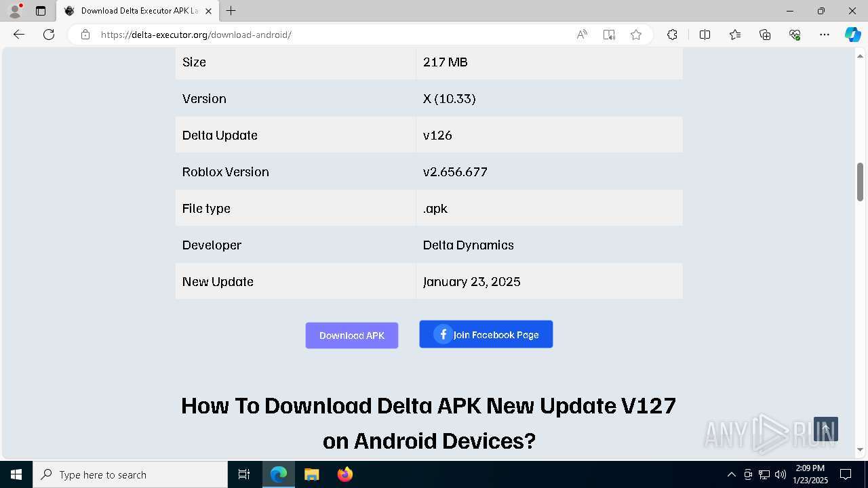Select the 'v2.656.677' Roblox version value
Screen dimensions: 868x488
[455, 171]
